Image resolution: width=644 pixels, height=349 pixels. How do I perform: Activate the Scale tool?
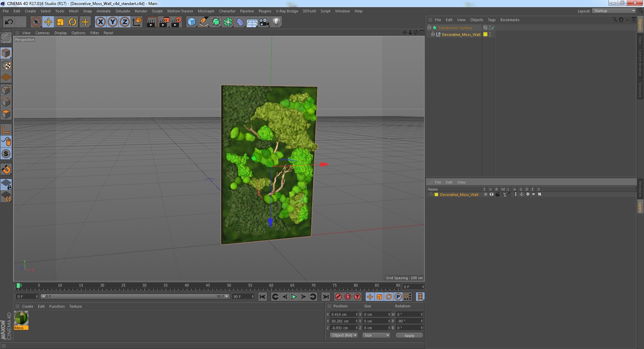coord(60,22)
